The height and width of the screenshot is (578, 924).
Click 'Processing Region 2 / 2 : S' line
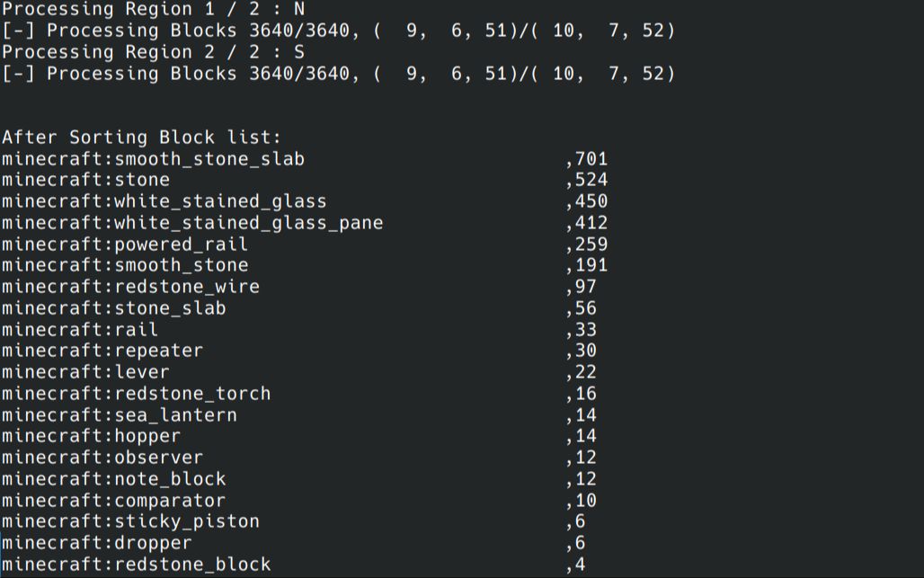point(153,52)
